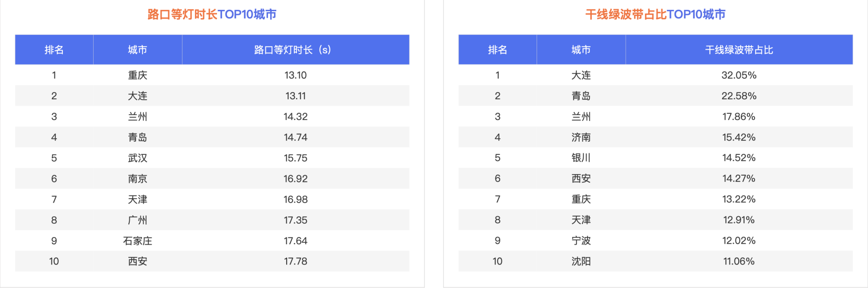The image size is (868, 288).
Task: Click the 广州 city cell
Action: [137, 220]
